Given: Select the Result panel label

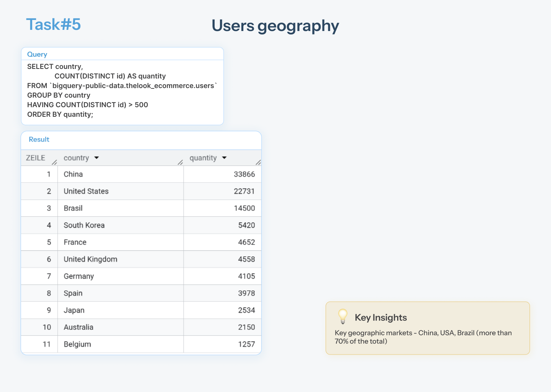Looking at the screenshot, I should click(39, 139).
